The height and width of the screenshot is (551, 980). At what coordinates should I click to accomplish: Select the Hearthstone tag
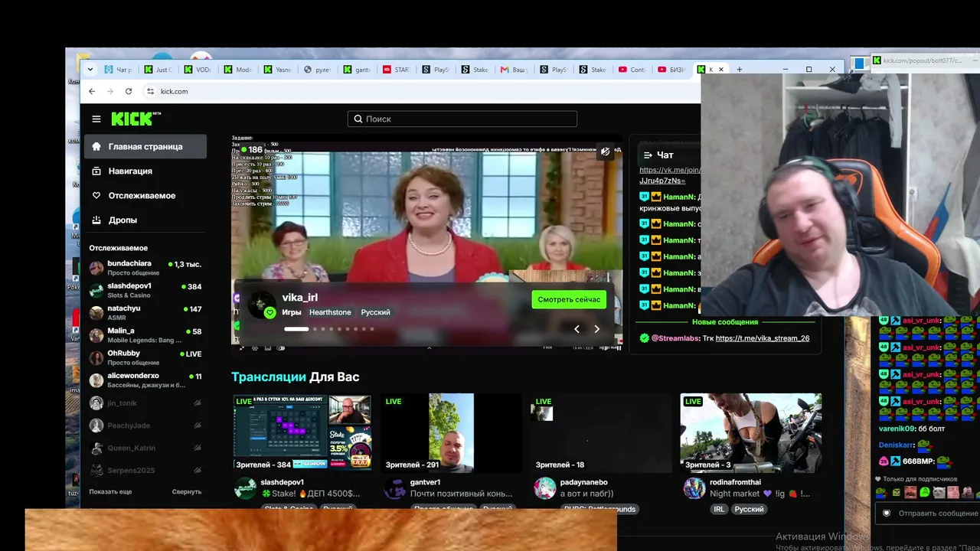[330, 312]
